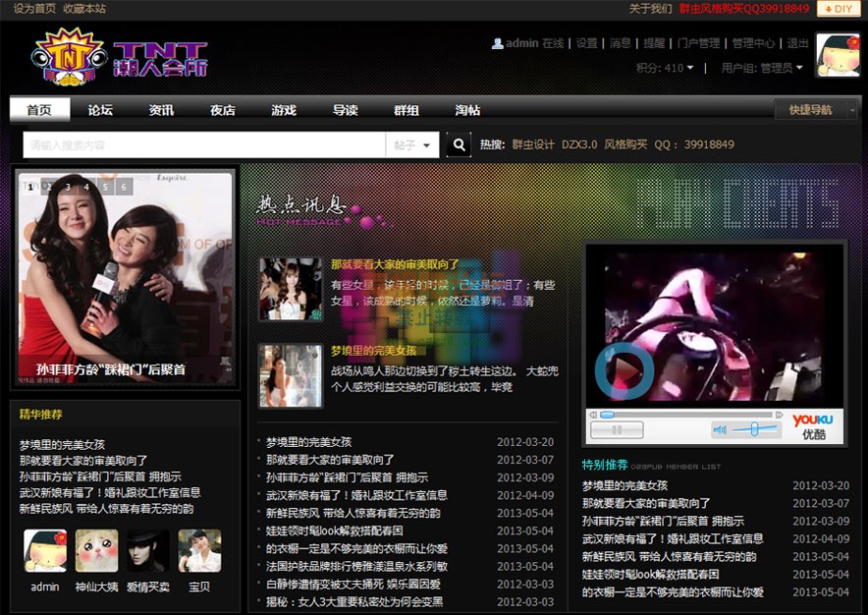
Task: Switch carousel to slide 6
Action: (x=124, y=186)
